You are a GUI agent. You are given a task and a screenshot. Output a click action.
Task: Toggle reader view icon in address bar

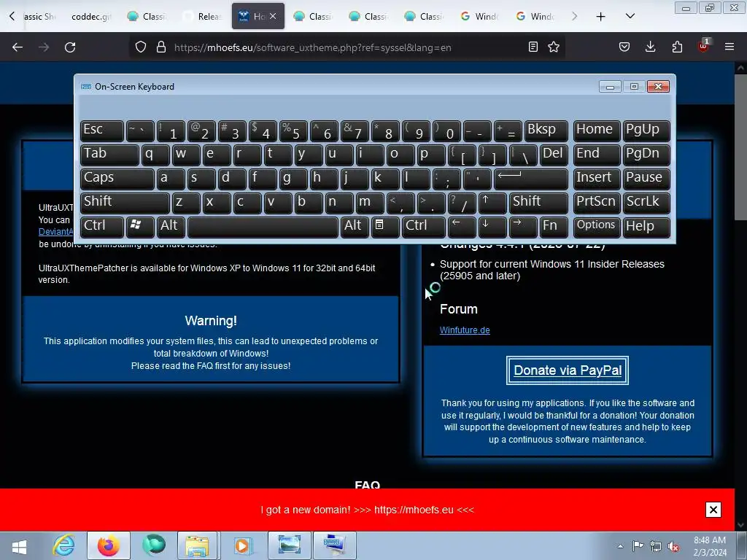[533, 47]
